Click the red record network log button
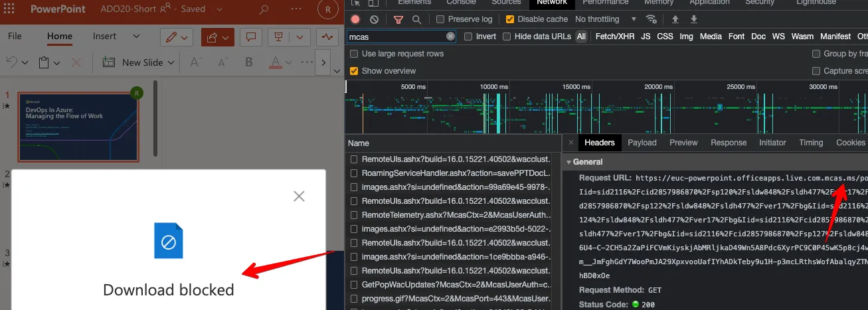 pos(355,20)
